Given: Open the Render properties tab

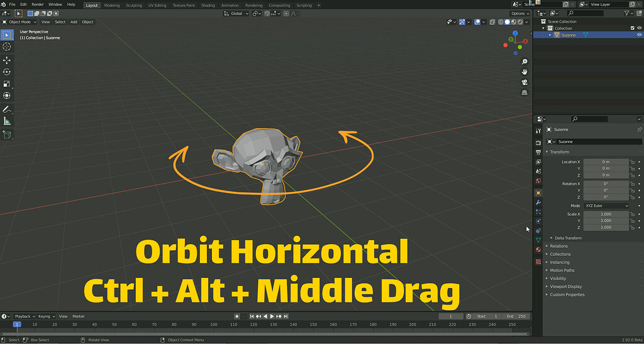Looking at the screenshot, I should coord(538,143).
